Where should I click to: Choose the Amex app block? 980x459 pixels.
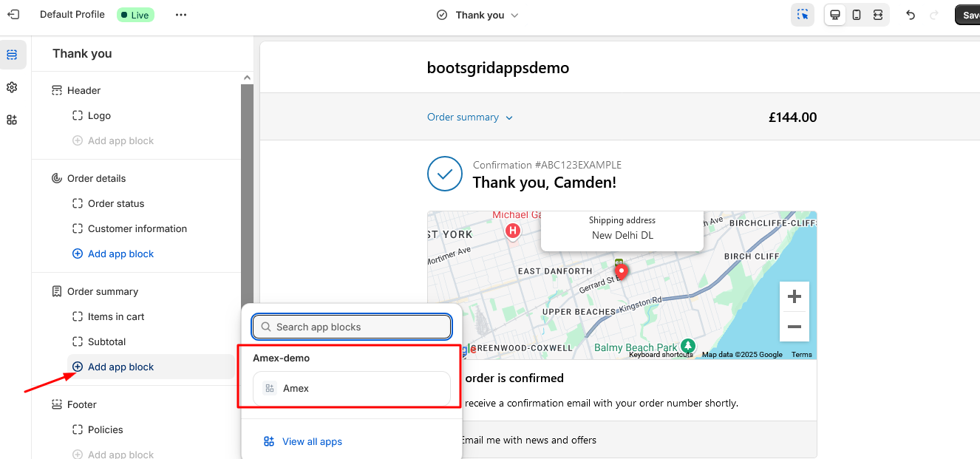click(x=352, y=388)
